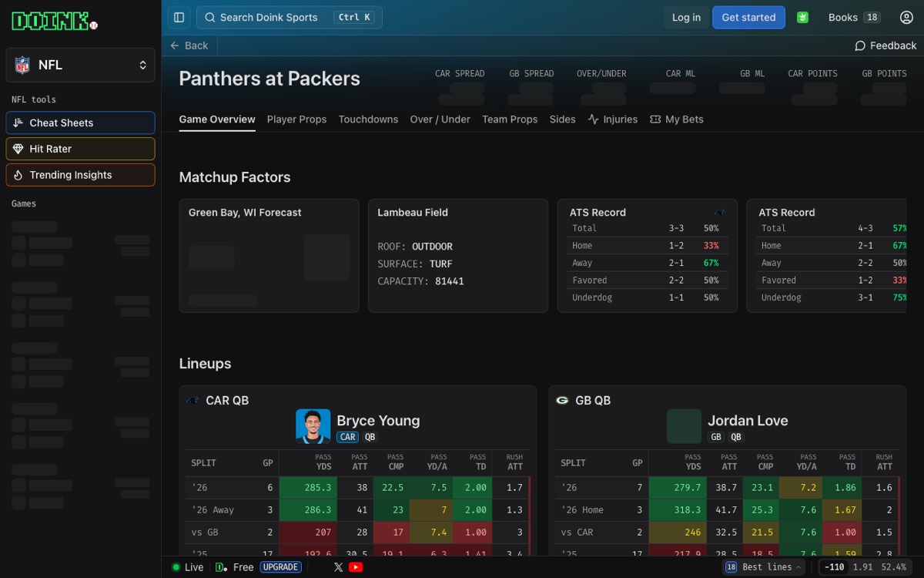Click the Jordan Love name
The image size is (924, 578).
(748, 421)
